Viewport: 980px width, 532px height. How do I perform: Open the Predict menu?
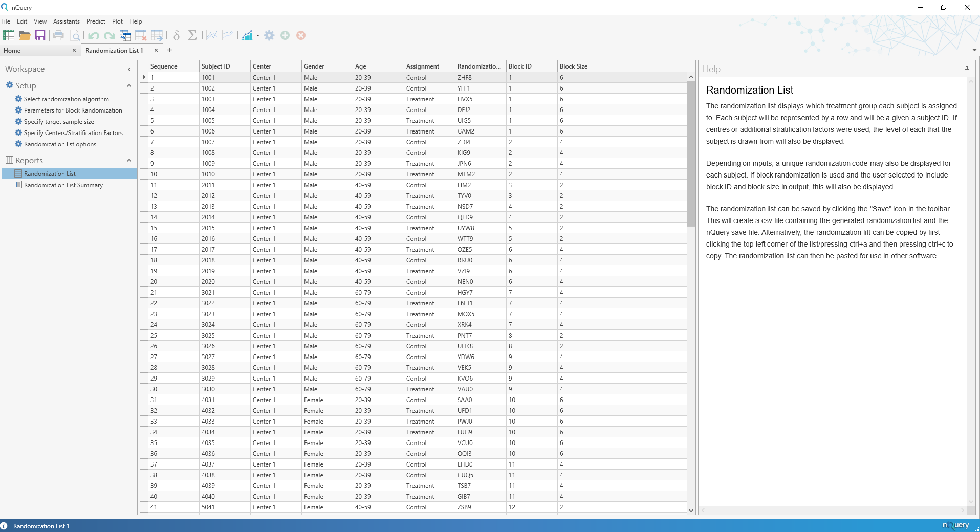click(x=96, y=21)
